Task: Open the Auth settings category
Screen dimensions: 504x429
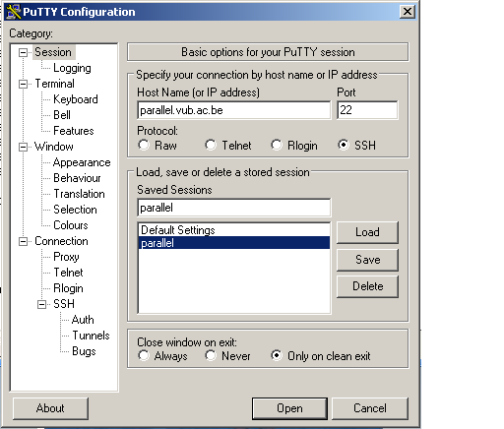Action: point(83,320)
